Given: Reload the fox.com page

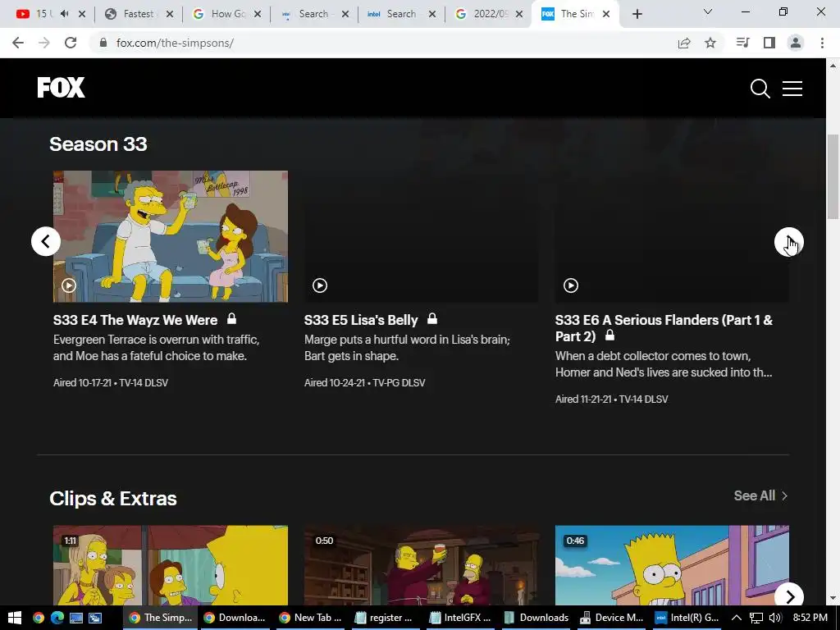Looking at the screenshot, I should coord(71,43).
